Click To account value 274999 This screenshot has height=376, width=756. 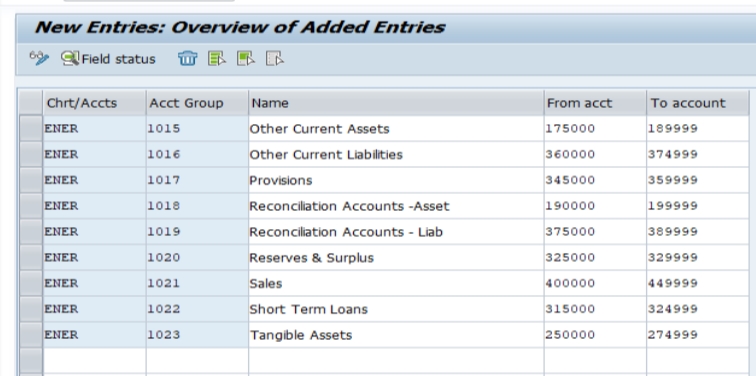tap(698, 335)
